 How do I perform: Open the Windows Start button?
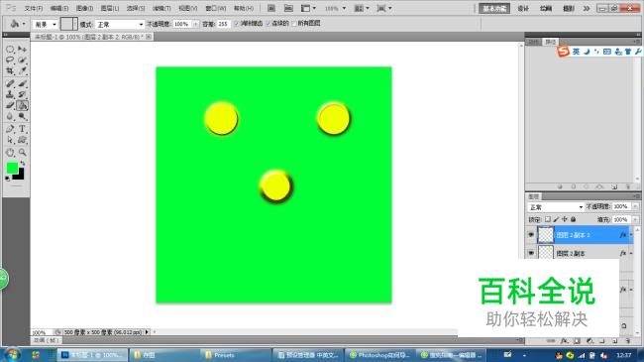12,355
